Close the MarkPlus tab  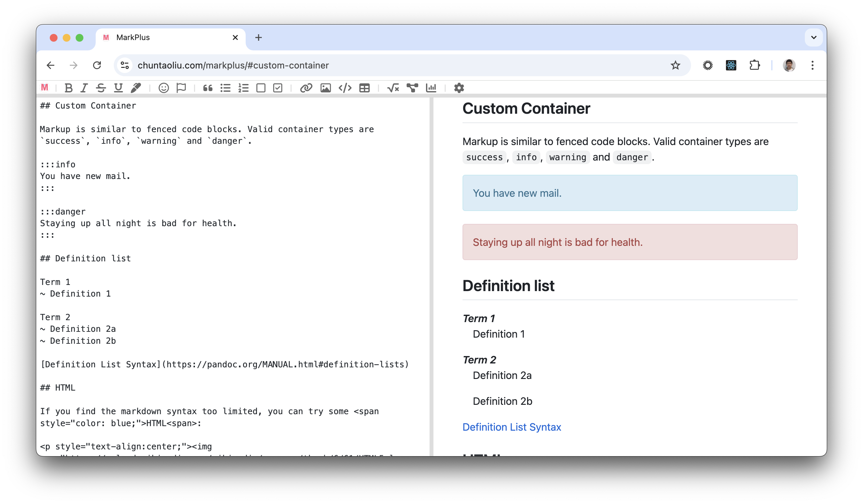point(235,37)
